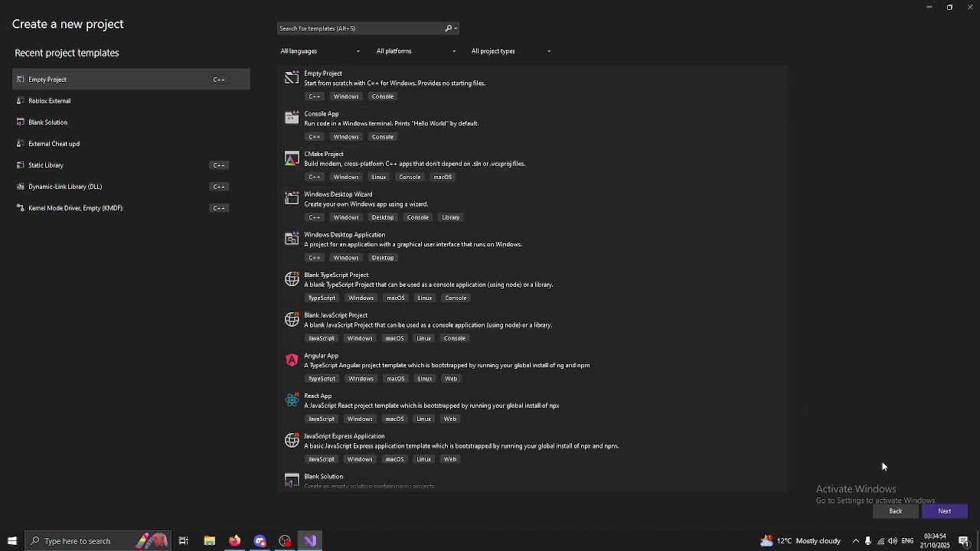Expand the search options arrow beside magnifier
This screenshot has width=980, height=551.
[x=456, y=28]
